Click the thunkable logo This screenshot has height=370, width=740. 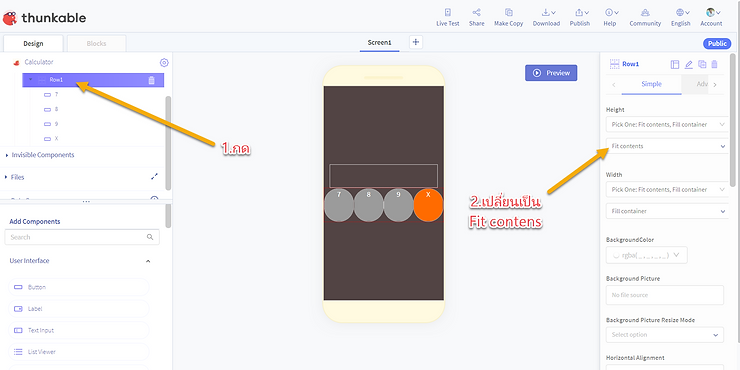[44, 18]
